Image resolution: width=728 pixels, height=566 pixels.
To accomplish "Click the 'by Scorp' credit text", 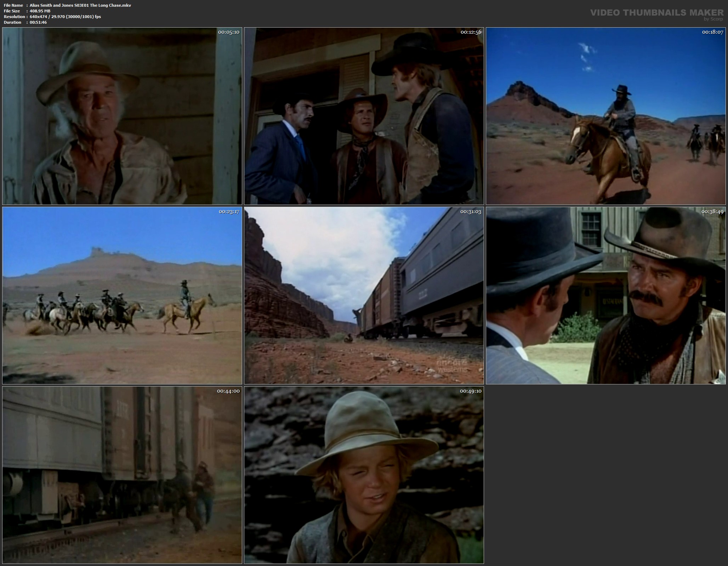I will [713, 19].
